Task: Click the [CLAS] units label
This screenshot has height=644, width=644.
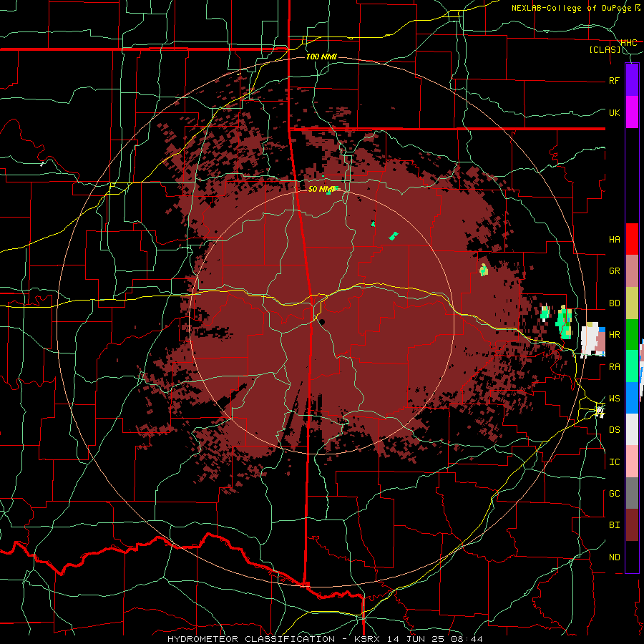Action: click(x=605, y=50)
